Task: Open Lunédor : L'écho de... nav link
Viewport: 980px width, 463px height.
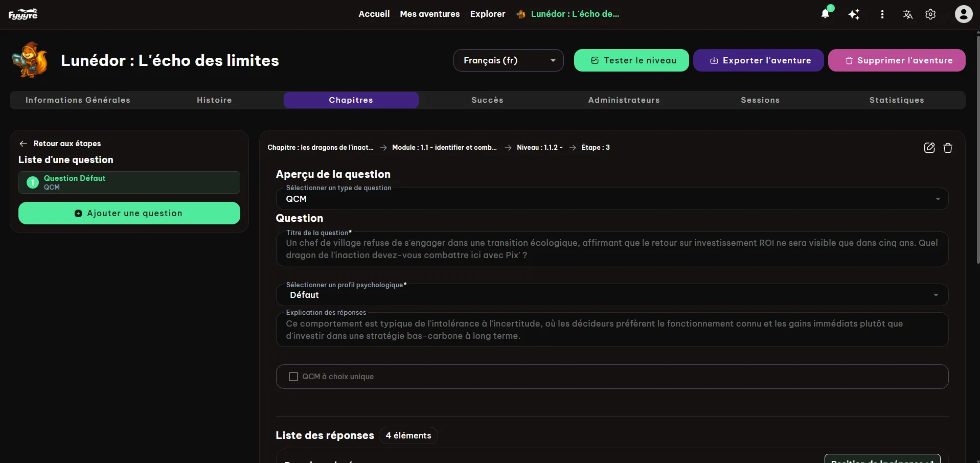Action: (575, 14)
